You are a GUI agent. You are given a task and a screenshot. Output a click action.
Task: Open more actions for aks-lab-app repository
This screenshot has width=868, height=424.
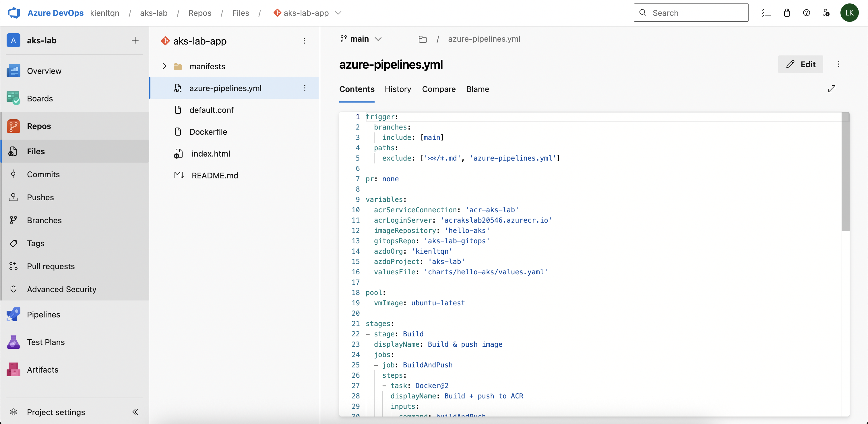(304, 41)
